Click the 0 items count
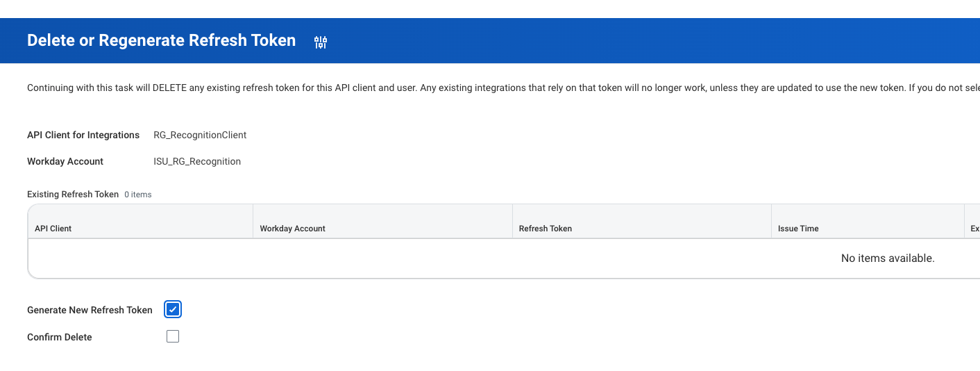The height and width of the screenshot is (371, 980). pos(138,195)
